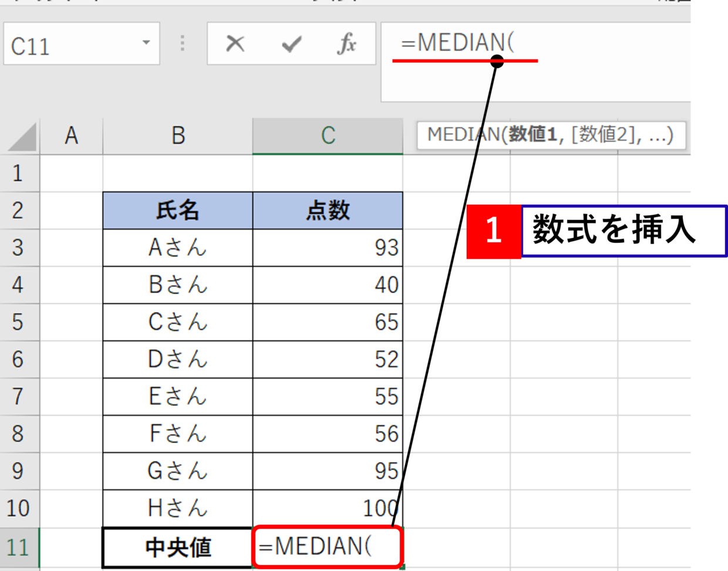This screenshot has width=728, height=571.
Task: Open Insert Function fx dialog
Action: 346,43
